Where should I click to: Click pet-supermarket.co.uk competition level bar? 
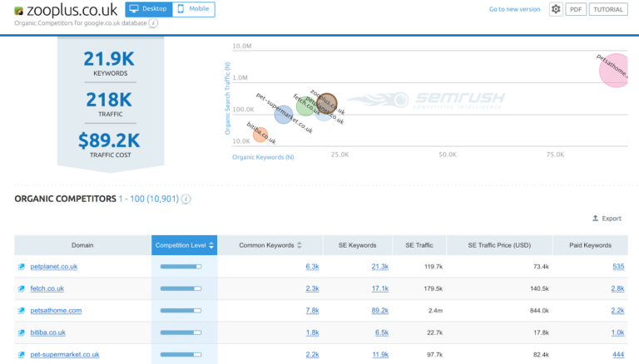pyautogui.click(x=181, y=355)
